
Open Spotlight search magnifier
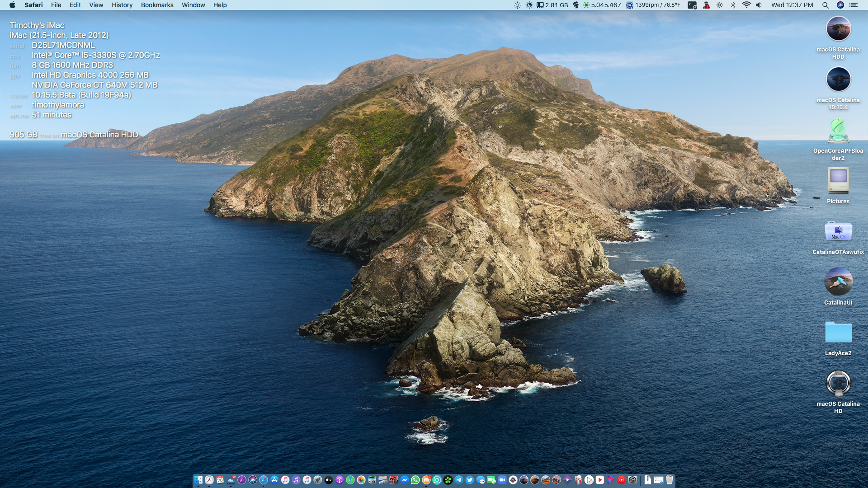[825, 5]
